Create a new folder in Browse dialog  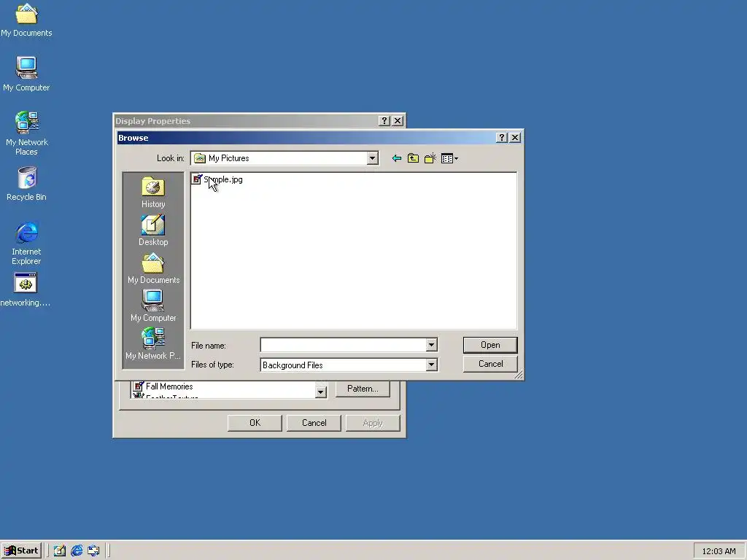click(x=430, y=158)
